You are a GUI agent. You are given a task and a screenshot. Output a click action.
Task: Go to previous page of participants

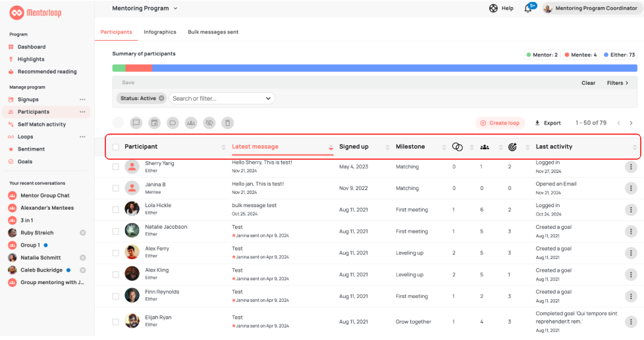click(x=618, y=123)
